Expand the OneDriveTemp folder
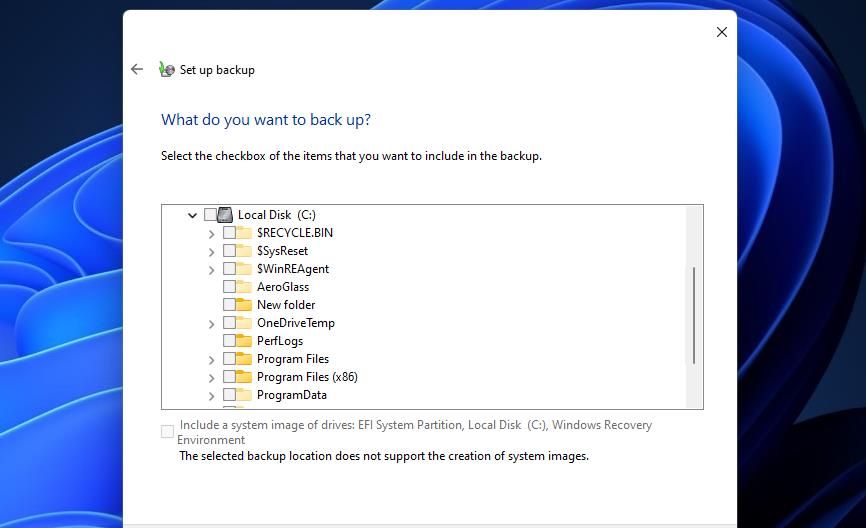This screenshot has width=866, height=528. click(x=211, y=324)
